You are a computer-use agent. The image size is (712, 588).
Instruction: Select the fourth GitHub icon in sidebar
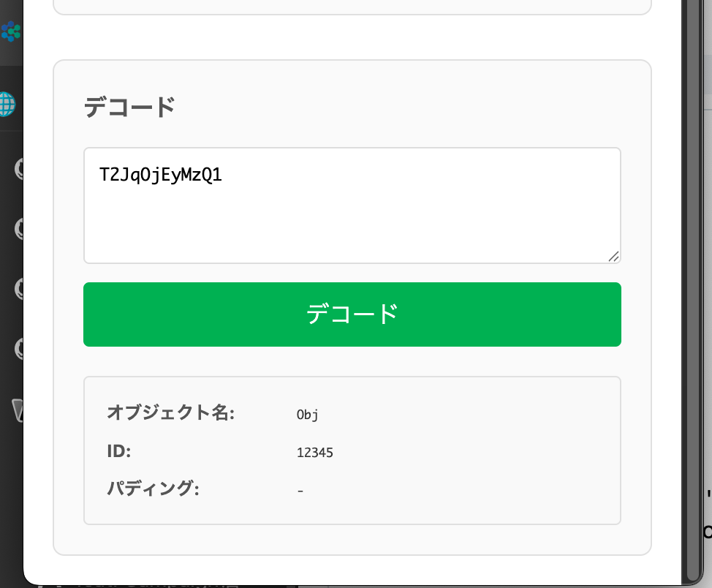click(19, 349)
